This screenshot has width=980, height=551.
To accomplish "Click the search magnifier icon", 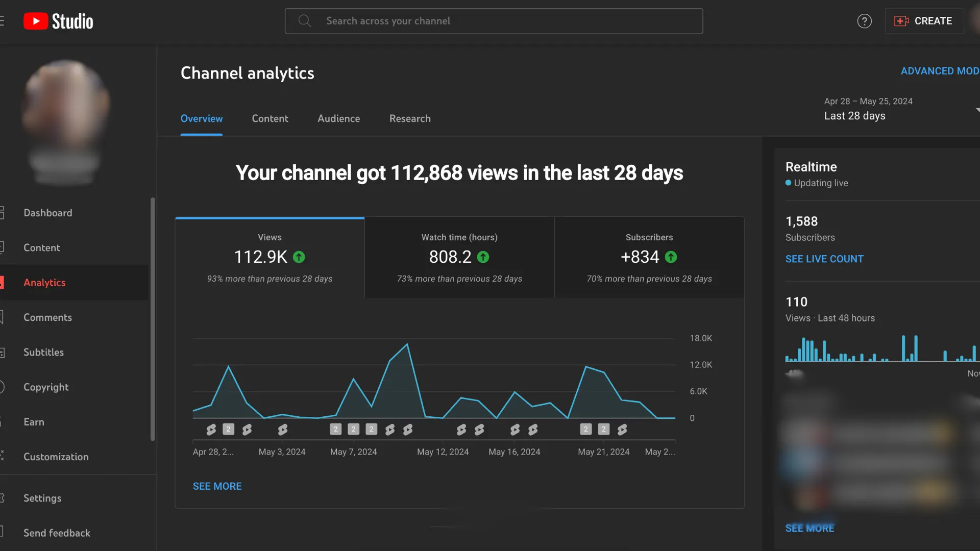I will tap(305, 21).
